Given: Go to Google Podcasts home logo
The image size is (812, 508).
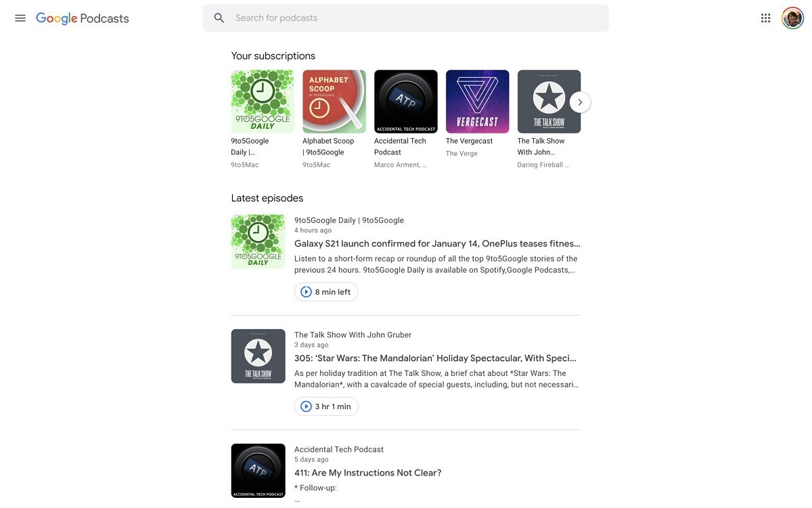Looking at the screenshot, I should point(83,18).
